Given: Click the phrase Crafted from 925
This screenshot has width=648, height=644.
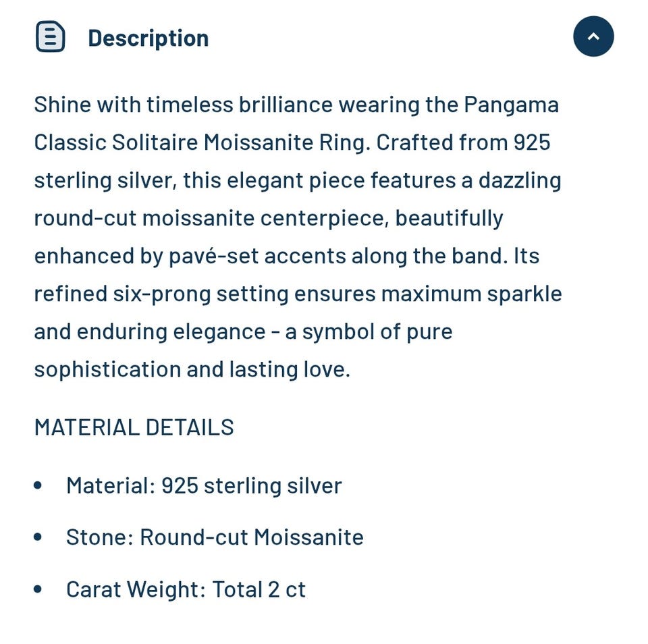Looking at the screenshot, I should [x=463, y=142].
